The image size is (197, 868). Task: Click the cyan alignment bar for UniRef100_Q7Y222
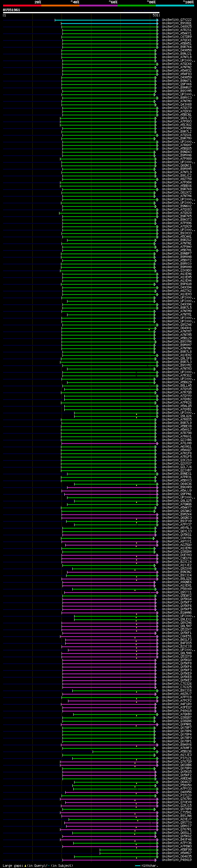[107, 20]
